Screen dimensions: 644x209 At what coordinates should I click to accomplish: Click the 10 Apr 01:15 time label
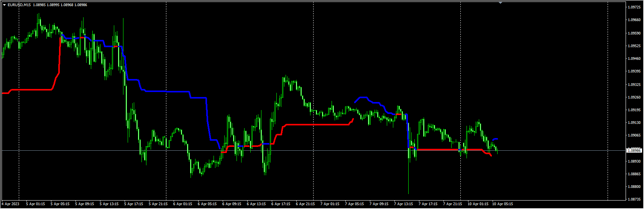pyautogui.click(x=478, y=204)
